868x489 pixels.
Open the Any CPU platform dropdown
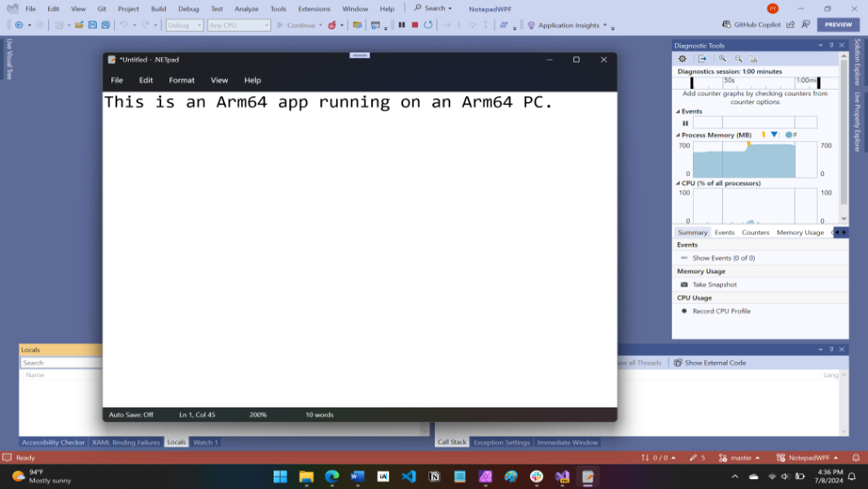pyautogui.click(x=239, y=24)
